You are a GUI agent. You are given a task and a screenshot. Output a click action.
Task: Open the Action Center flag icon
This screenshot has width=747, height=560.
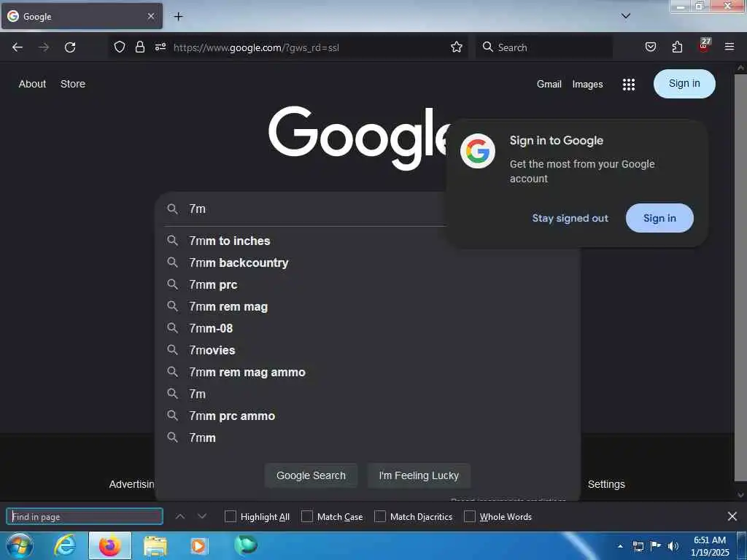pos(656,546)
